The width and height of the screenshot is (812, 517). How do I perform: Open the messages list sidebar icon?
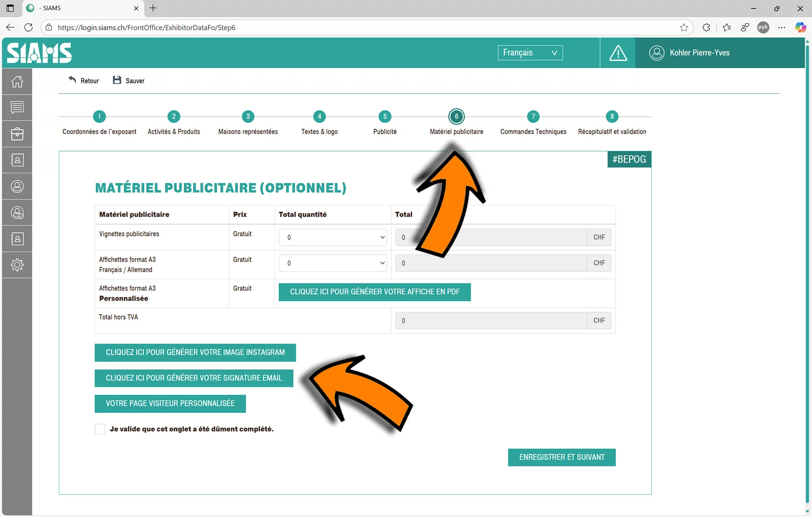(17, 108)
